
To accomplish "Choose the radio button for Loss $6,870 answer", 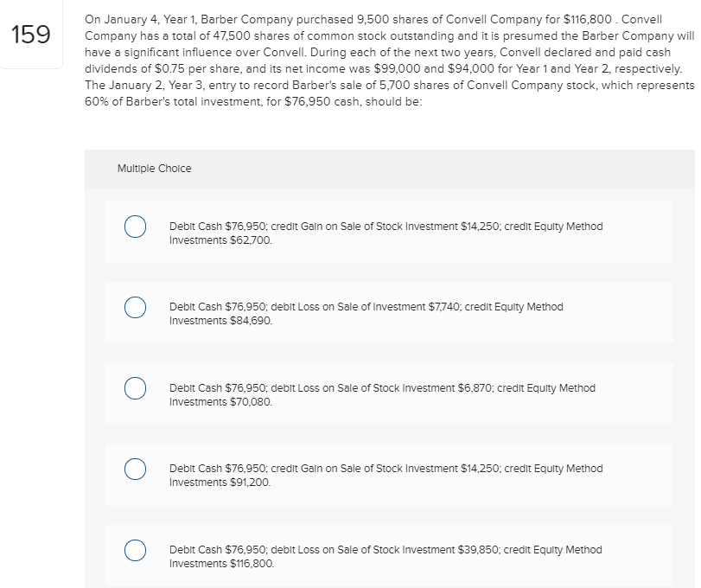I will (135, 388).
